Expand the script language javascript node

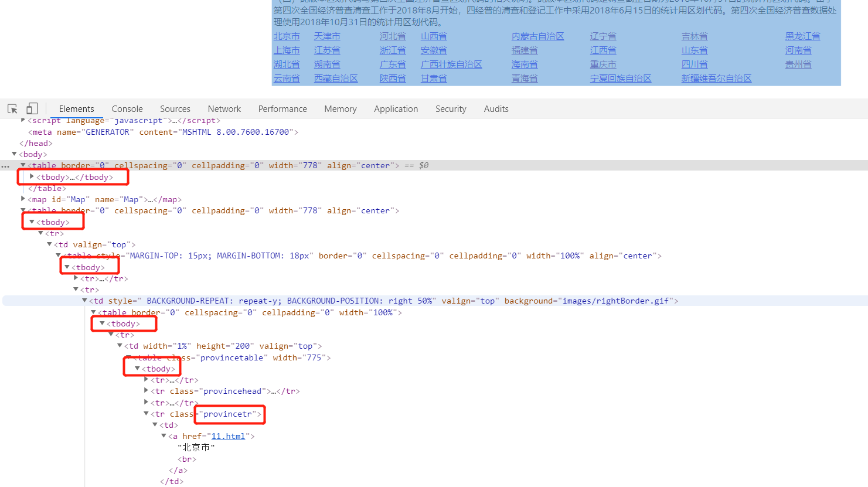click(x=23, y=121)
